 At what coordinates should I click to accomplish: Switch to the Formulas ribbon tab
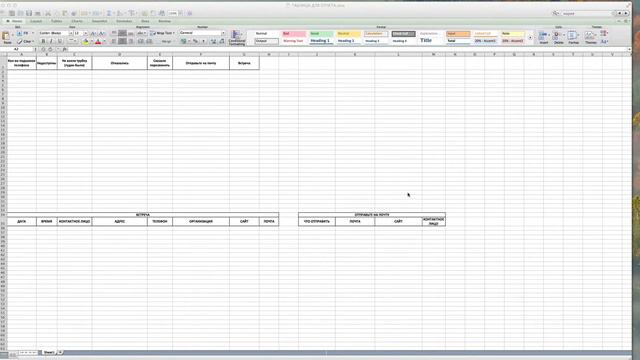point(124,21)
